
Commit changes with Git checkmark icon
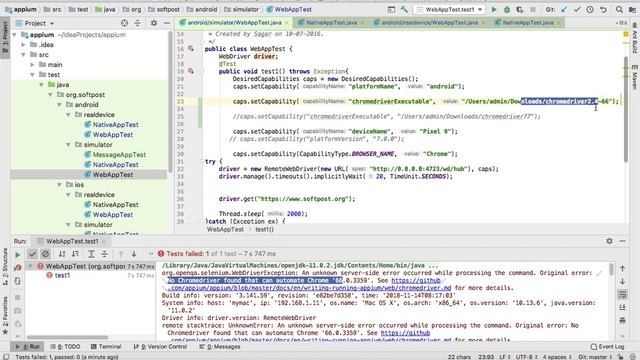point(577,9)
